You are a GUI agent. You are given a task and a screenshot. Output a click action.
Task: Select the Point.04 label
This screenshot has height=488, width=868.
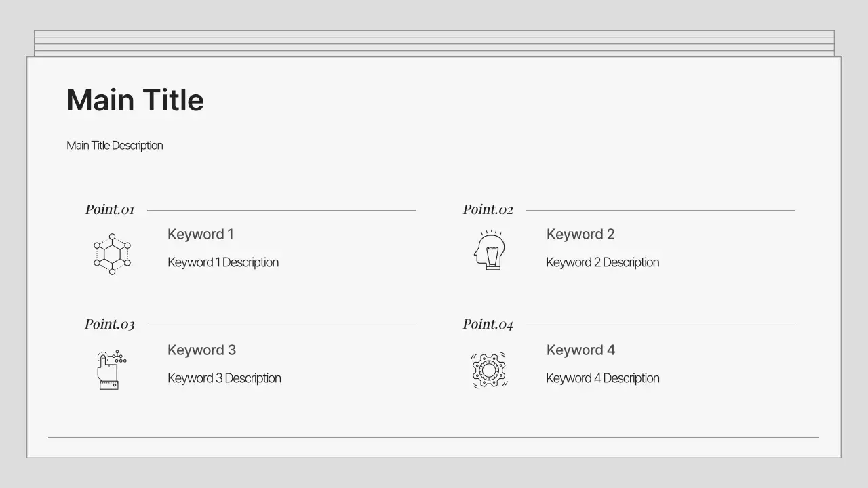click(488, 325)
